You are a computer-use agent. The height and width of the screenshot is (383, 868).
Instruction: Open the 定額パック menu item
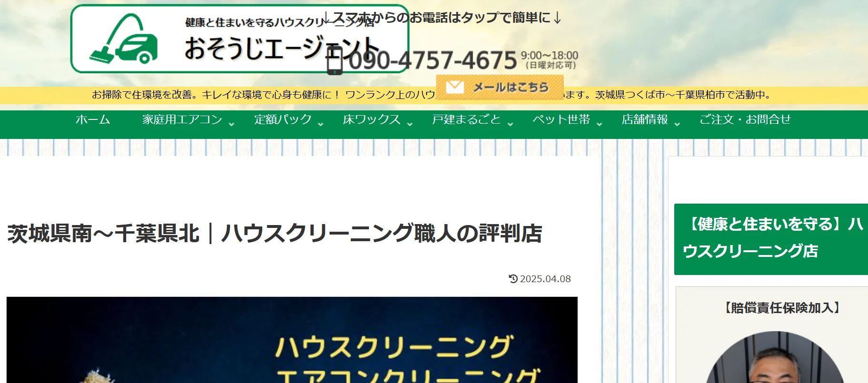click(283, 119)
